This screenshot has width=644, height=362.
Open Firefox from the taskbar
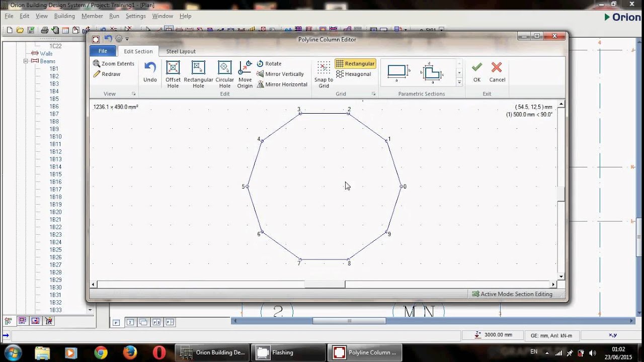click(x=130, y=352)
